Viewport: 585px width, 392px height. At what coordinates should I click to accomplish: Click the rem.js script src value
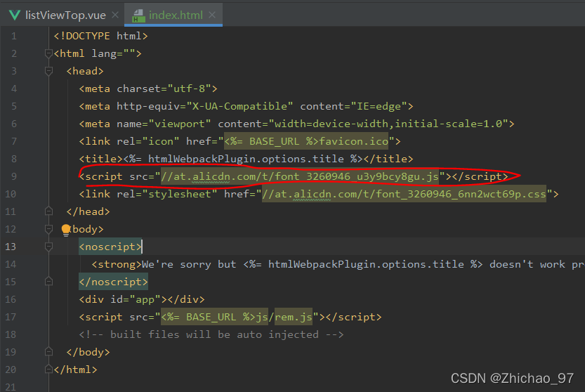click(x=237, y=317)
